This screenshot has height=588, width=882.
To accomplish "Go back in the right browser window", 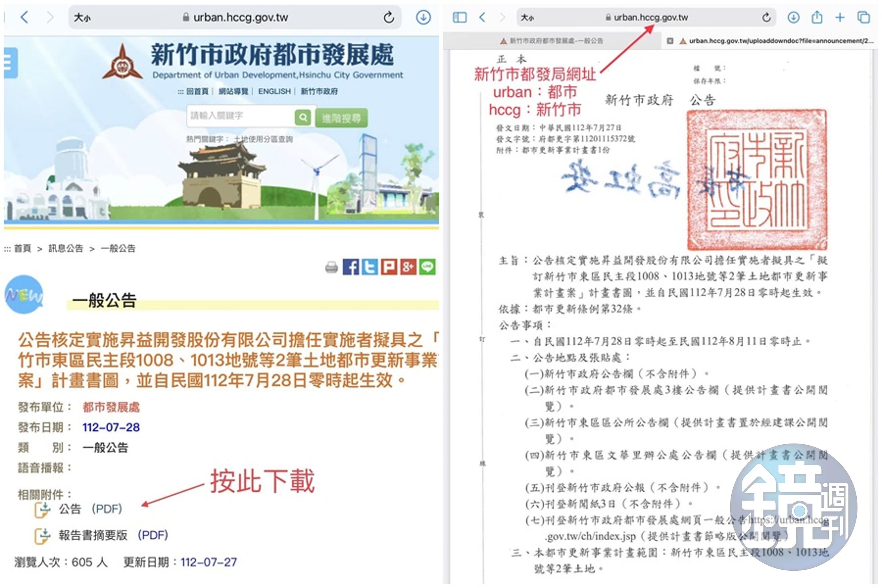I will tap(483, 17).
